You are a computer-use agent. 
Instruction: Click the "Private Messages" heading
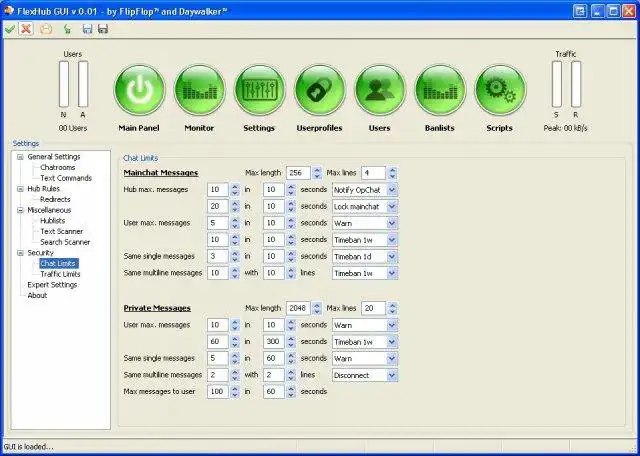tap(157, 308)
